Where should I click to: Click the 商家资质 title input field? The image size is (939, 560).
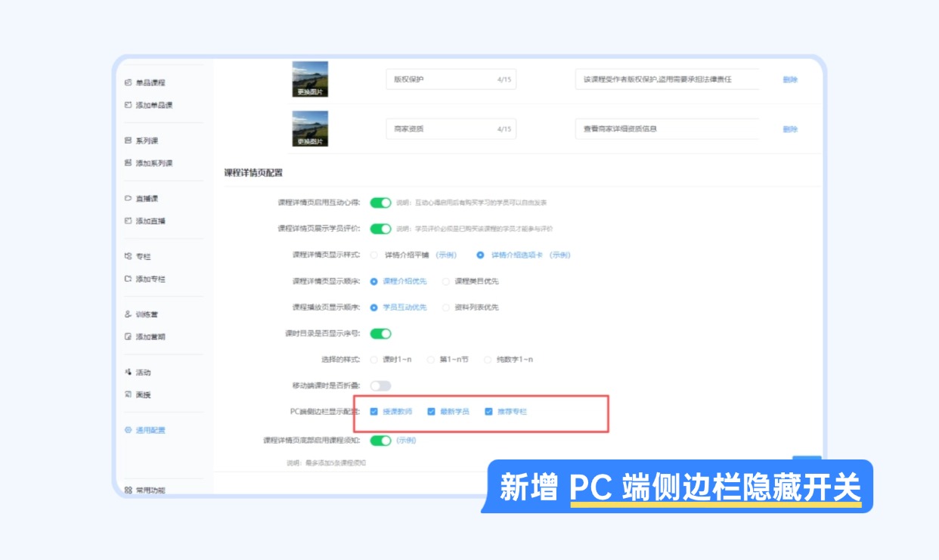[451, 129]
